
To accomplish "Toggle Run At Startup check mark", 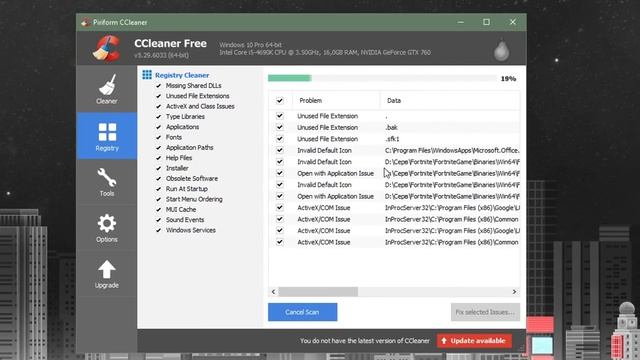I will pyautogui.click(x=158, y=189).
